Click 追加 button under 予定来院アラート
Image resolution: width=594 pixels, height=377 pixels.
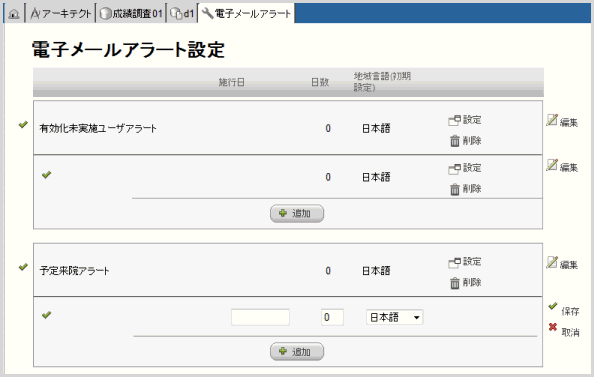pos(297,352)
